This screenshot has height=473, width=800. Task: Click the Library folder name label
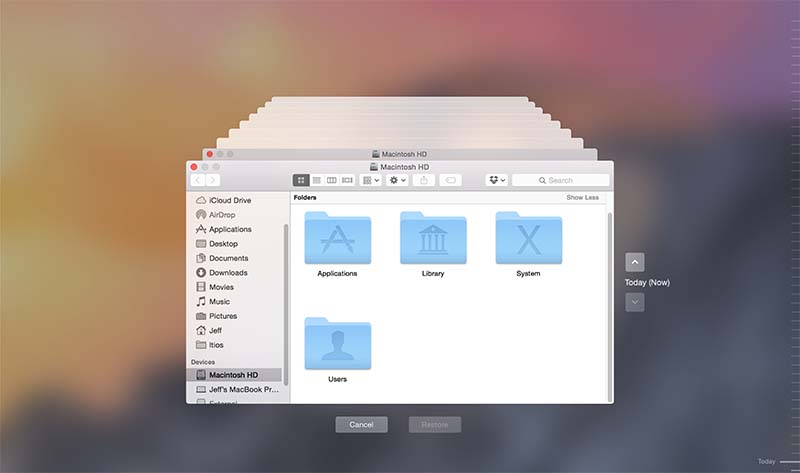click(433, 273)
